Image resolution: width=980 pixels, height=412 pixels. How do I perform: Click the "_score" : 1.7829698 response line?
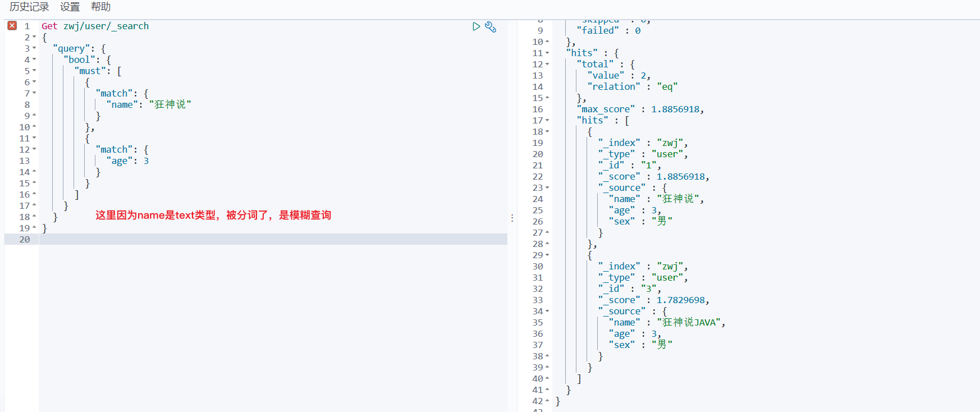(x=653, y=300)
